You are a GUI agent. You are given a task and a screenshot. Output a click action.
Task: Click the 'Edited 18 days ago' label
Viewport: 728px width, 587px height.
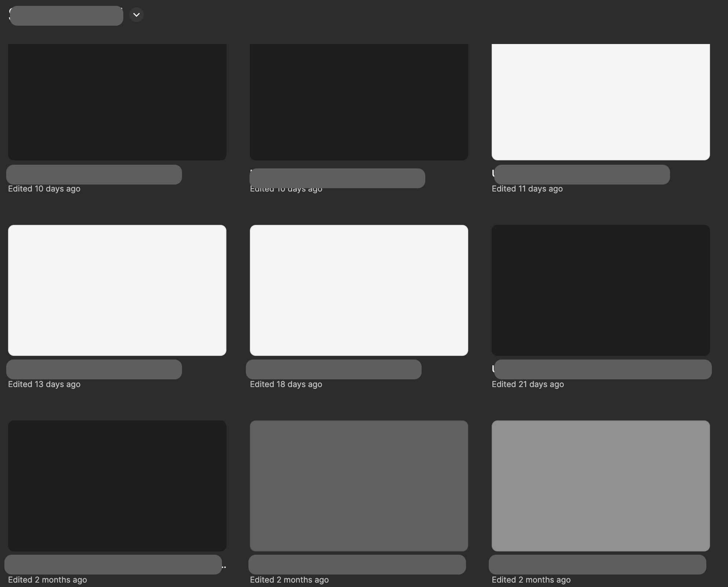coord(286,384)
